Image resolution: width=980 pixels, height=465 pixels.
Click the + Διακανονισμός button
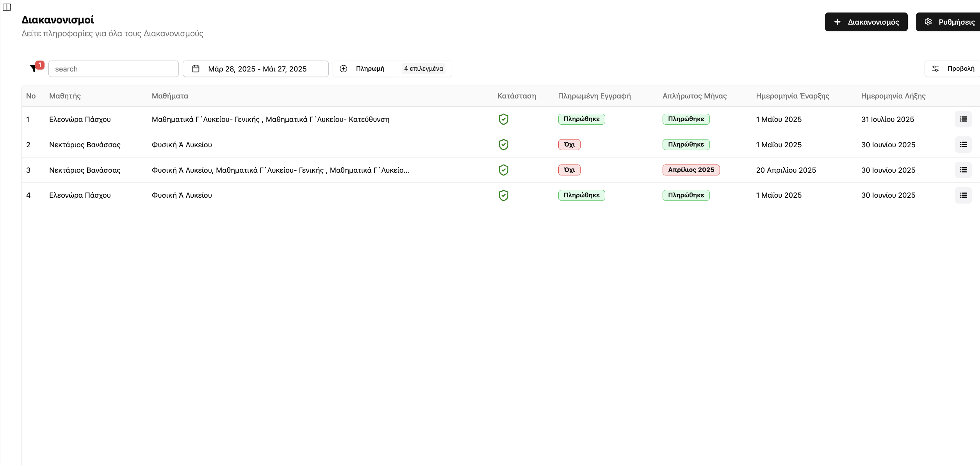(866, 22)
